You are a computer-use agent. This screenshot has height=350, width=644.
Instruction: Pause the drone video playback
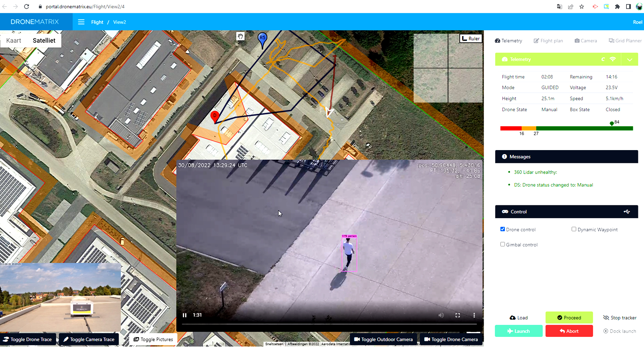[185, 315]
